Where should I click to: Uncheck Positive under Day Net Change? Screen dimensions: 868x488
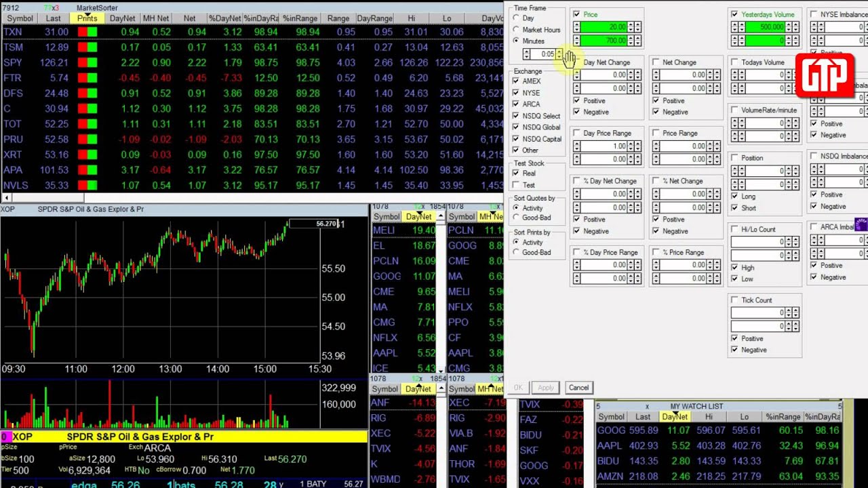pyautogui.click(x=577, y=100)
